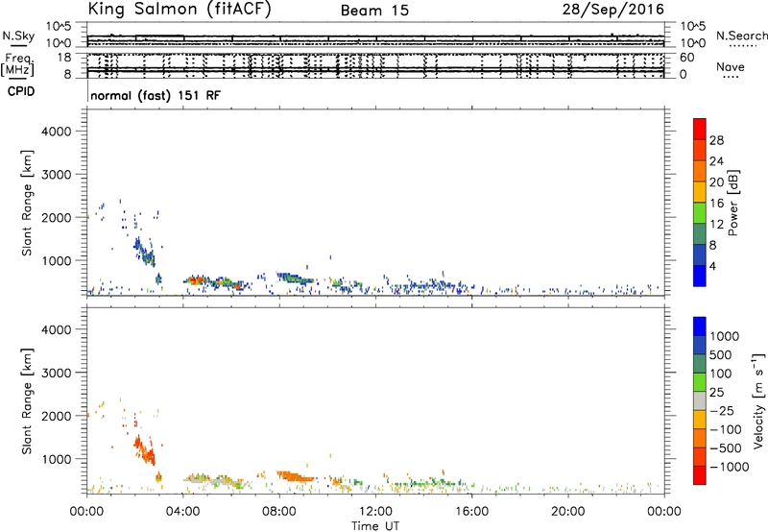
Task: Click the high-power red echo patch after 04:00
Action: (195, 280)
